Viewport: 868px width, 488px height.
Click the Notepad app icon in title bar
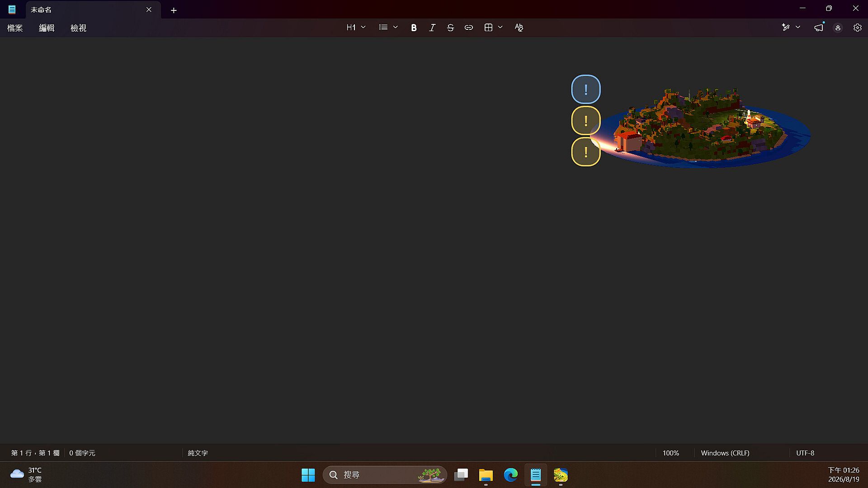point(12,9)
